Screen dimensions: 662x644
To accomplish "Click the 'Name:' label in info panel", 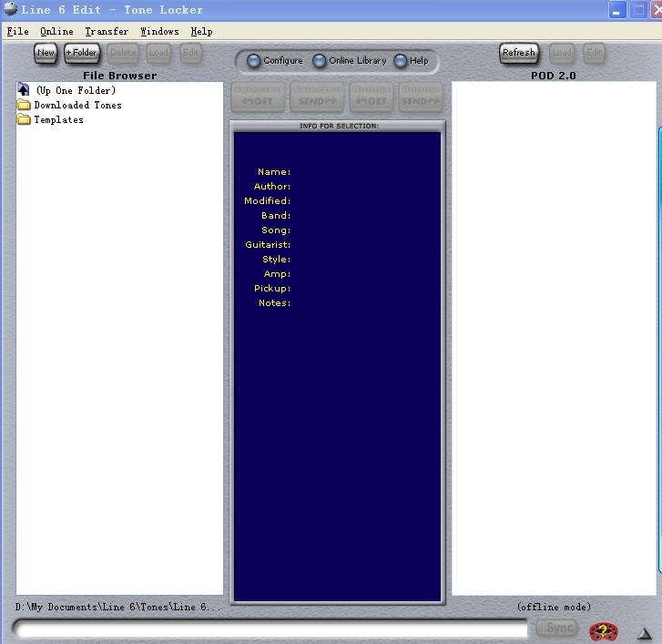I will [x=274, y=172].
